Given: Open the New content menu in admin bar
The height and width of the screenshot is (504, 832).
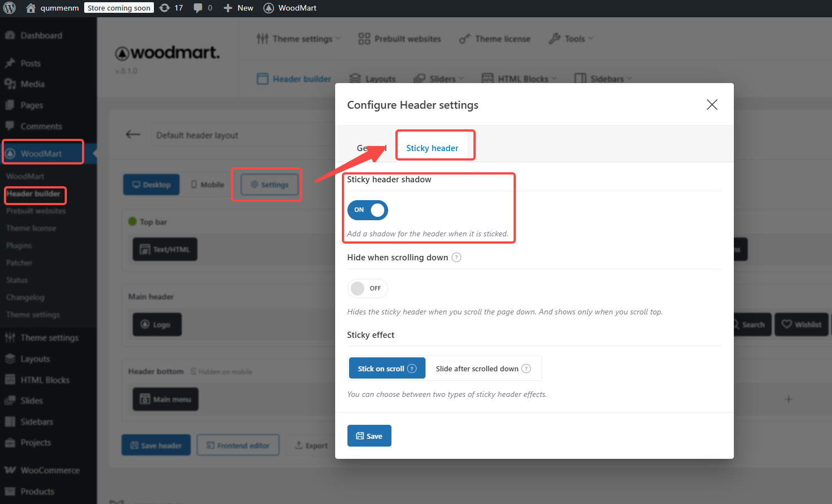Looking at the screenshot, I should 239,8.
